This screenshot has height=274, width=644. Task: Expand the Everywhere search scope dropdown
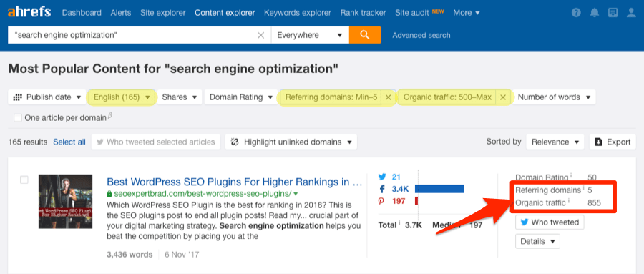(x=310, y=35)
